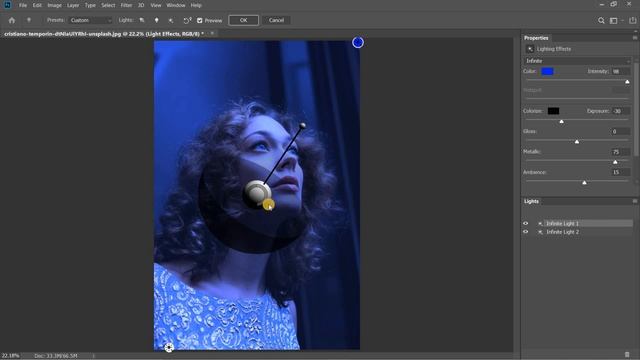Screen dimensions: 640x360
Task: Expand the workspace switcher dropdown arrow
Action: click(x=622, y=20)
